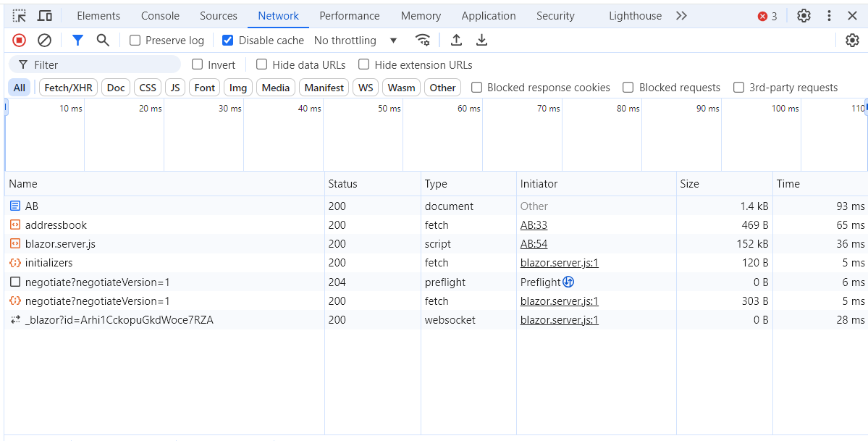This screenshot has height=441, width=868.
Task: Open network conditions Wi-Fi icon
Action: (x=422, y=40)
